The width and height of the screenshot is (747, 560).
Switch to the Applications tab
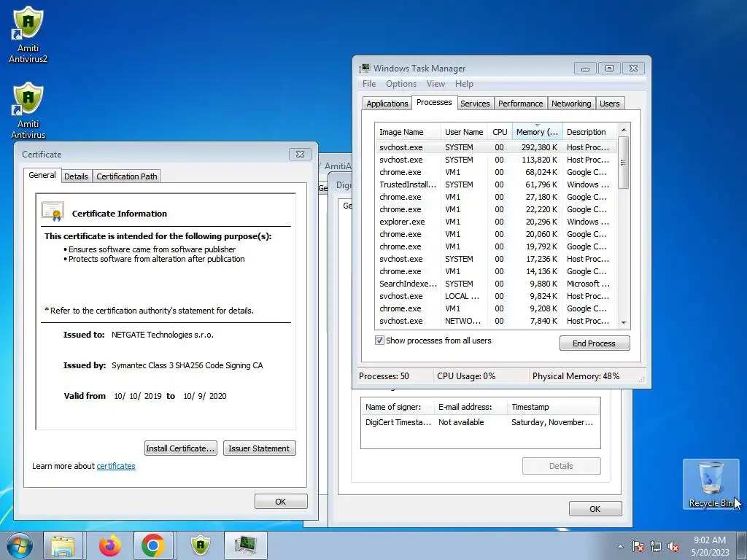click(387, 104)
